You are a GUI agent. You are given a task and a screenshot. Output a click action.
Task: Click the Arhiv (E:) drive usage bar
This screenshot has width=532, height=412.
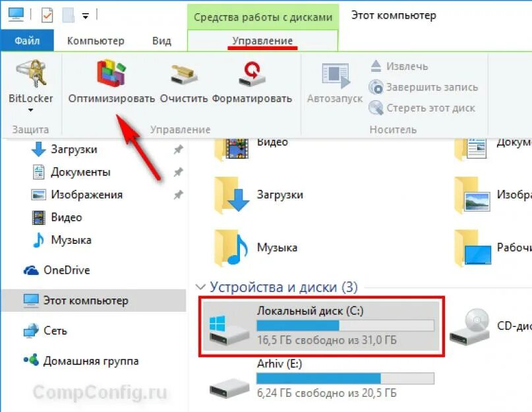[345, 378]
